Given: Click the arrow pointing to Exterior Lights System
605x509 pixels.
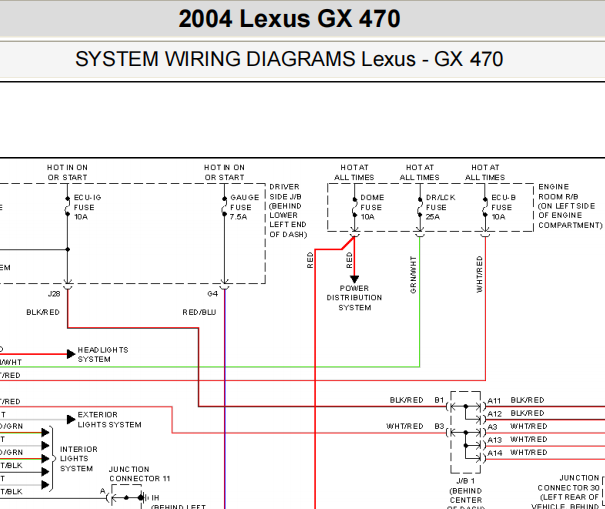Looking at the screenshot, I should (71, 419).
